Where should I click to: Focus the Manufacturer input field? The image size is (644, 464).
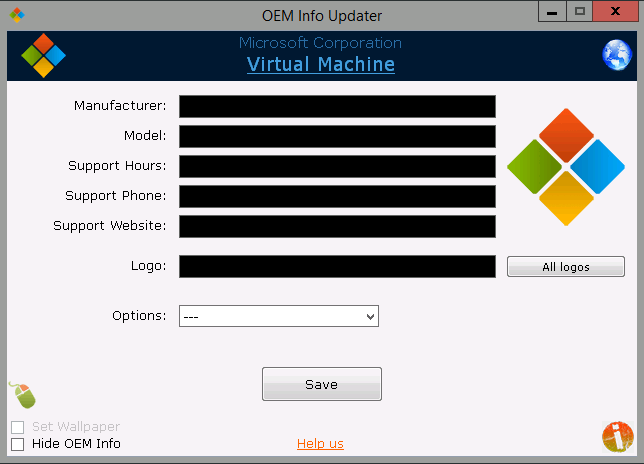tap(337, 106)
